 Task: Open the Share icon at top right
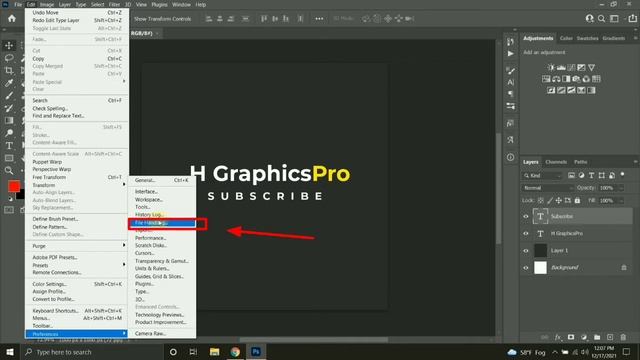(633, 18)
